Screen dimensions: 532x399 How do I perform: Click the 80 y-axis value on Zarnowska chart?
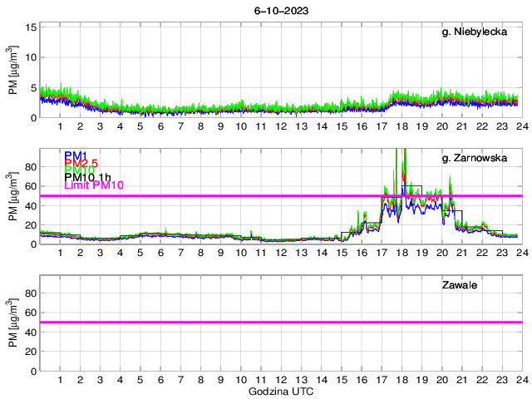pos(29,166)
